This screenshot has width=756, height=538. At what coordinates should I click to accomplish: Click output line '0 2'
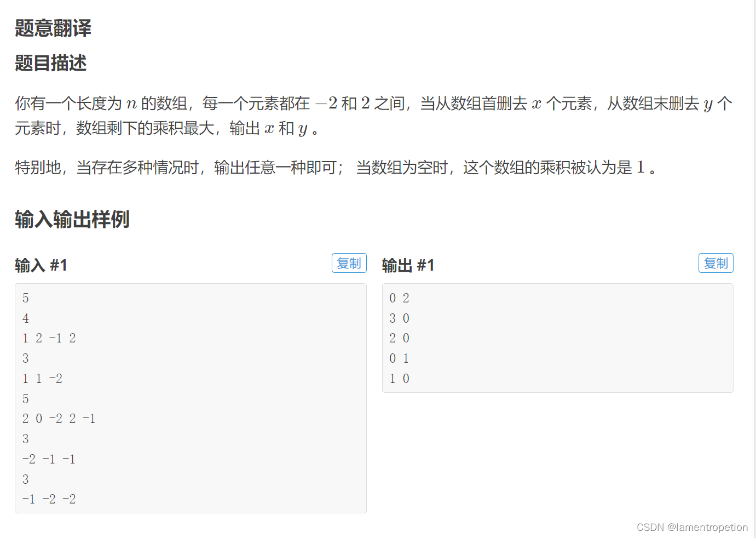[400, 298]
